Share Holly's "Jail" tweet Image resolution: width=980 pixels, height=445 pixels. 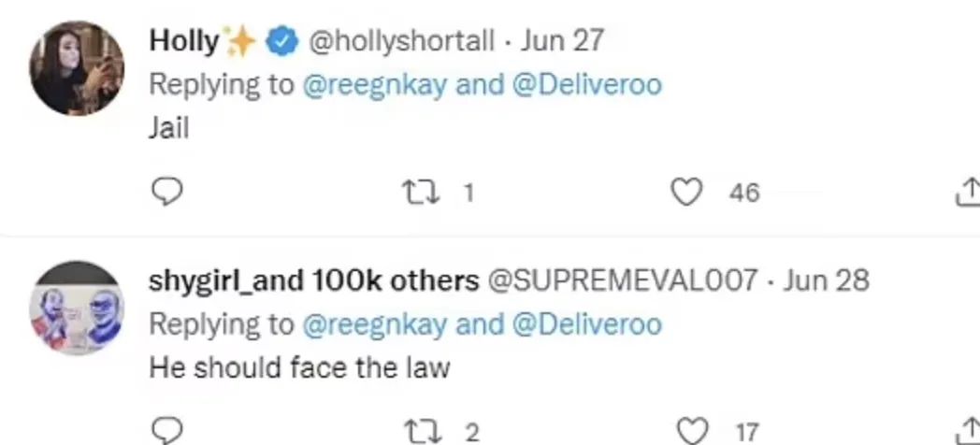[969, 192]
